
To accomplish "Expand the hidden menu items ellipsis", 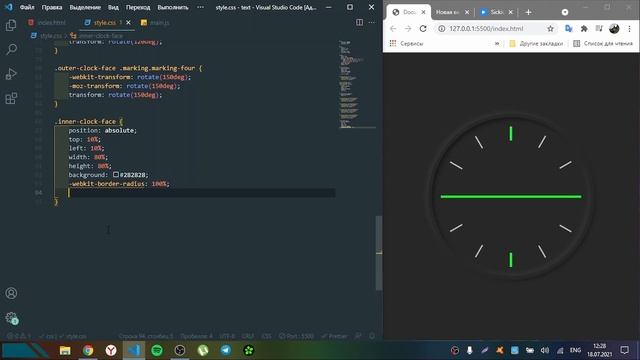I will point(200,7).
